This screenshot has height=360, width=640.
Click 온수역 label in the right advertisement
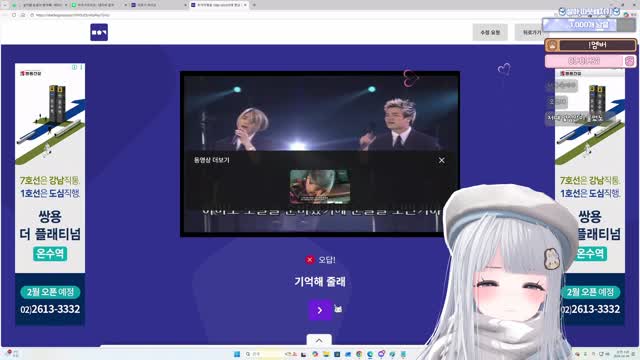click(591, 253)
